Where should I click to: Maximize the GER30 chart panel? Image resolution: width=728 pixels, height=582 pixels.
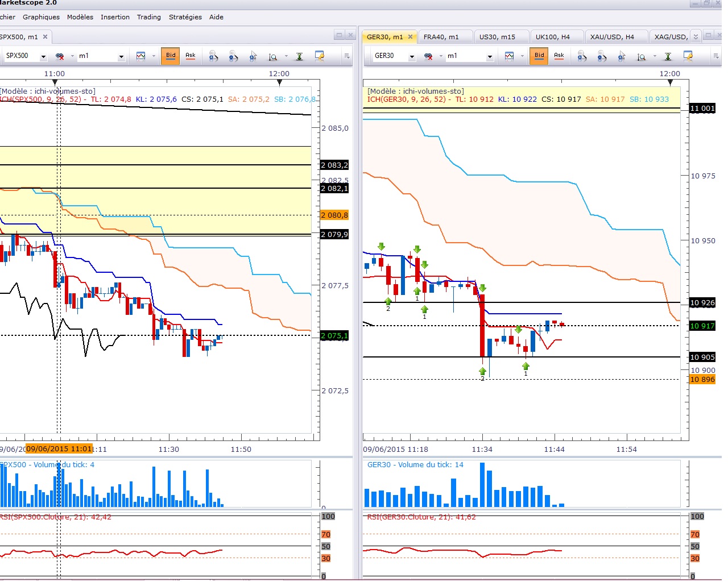708,35
